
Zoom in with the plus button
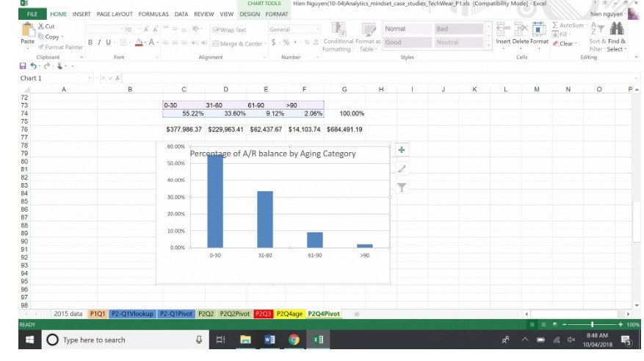(621, 324)
